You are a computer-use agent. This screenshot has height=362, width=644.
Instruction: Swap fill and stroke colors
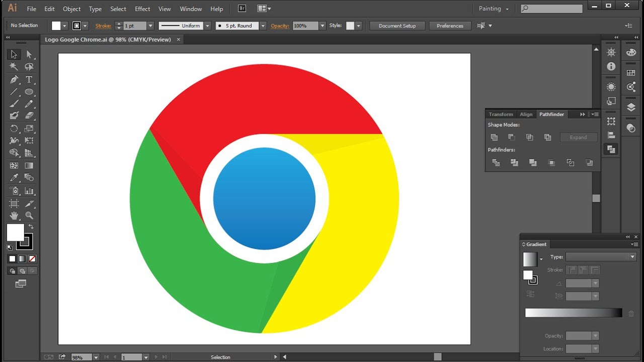[x=31, y=227]
